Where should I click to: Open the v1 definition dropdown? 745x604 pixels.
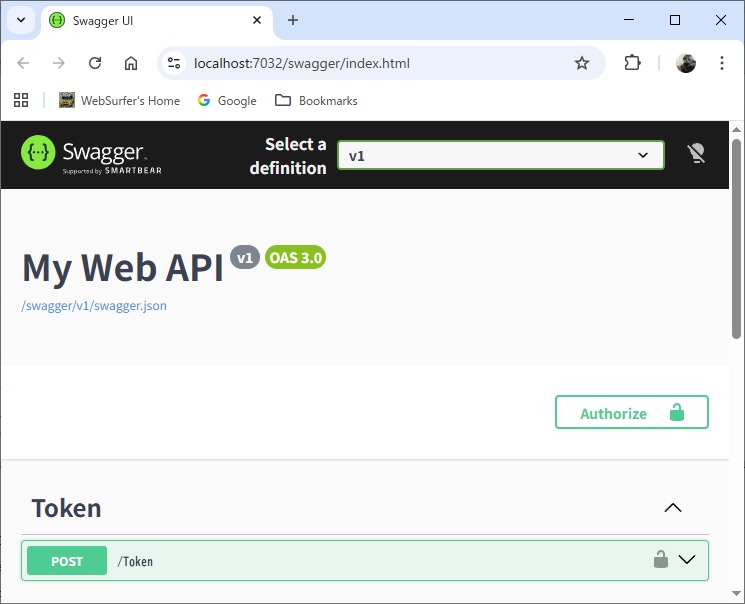click(x=501, y=155)
